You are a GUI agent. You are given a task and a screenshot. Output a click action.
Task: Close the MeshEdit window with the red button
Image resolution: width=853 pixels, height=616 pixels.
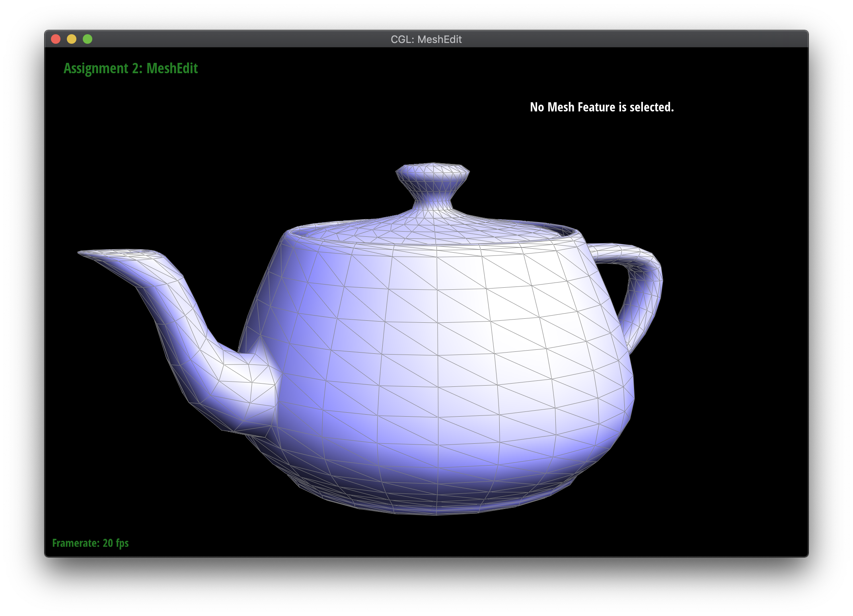tap(56, 39)
